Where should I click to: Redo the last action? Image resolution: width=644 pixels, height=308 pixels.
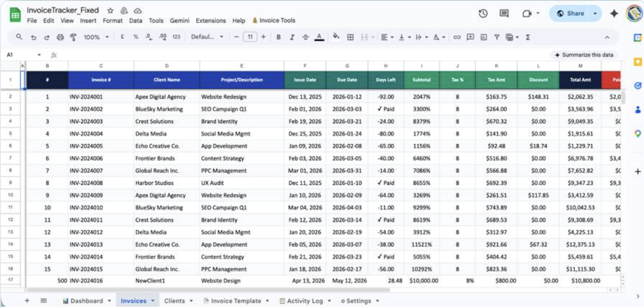click(47, 37)
